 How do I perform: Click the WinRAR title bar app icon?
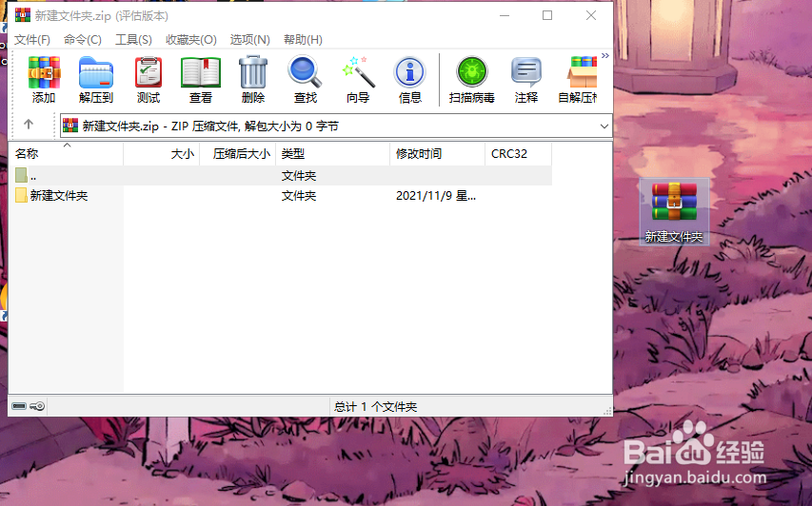(x=22, y=15)
